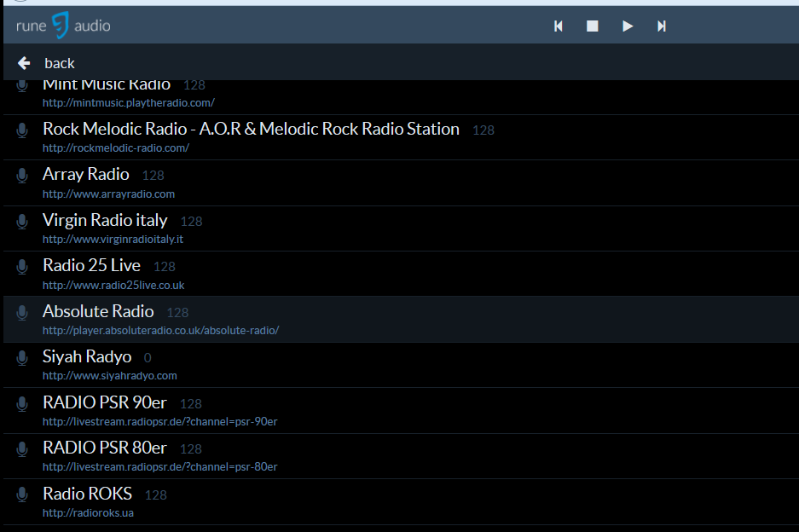Click microphone icon beside Siyah Radyo
This screenshot has height=532, width=799.
[22, 358]
